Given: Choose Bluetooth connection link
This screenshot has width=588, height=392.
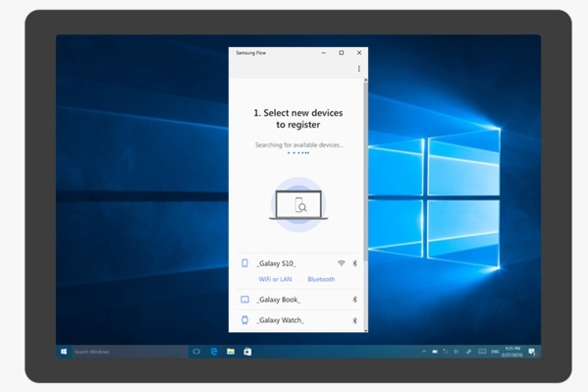Looking at the screenshot, I should [321, 279].
